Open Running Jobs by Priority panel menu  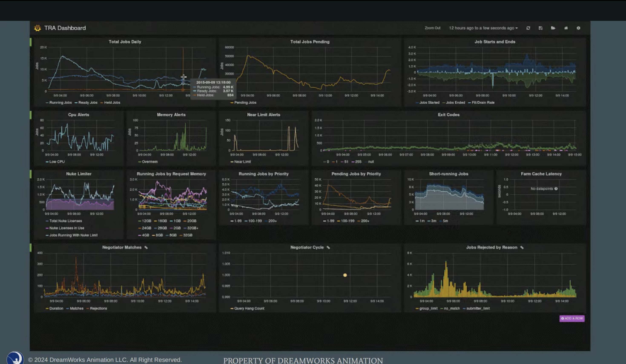(264, 174)
